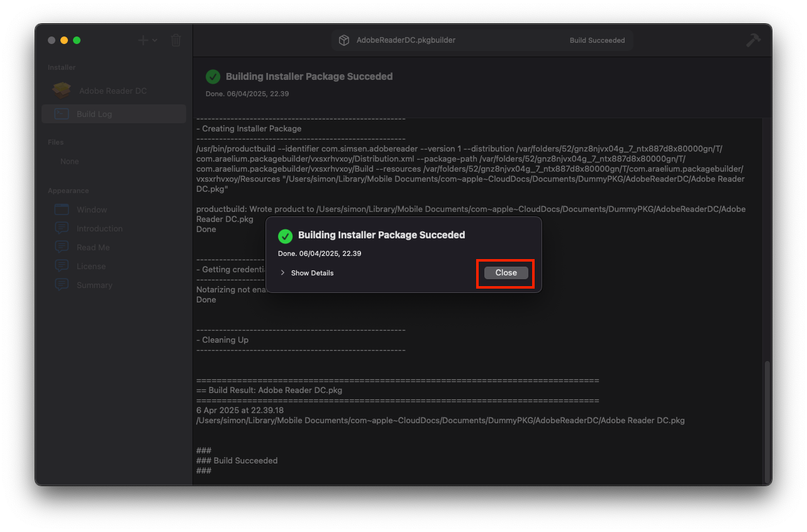Click the hammer build icon
The height and width of the screenshot is (532, 807).
coord(752,40)
